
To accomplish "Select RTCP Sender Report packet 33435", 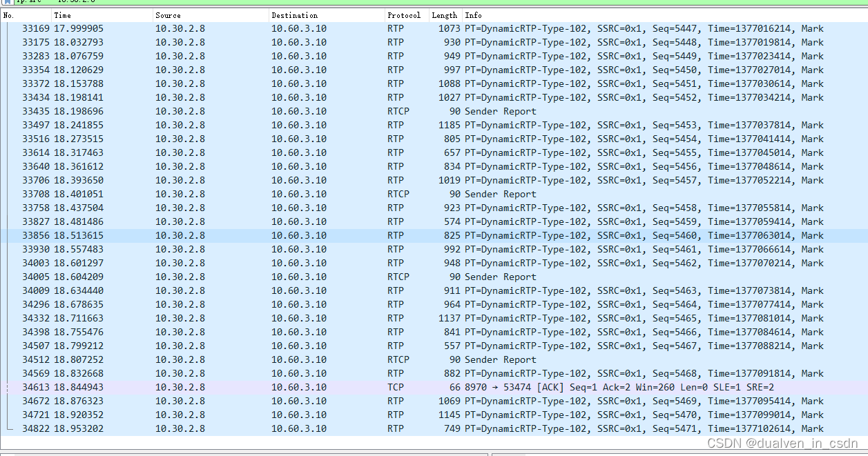I will [276, 111].
